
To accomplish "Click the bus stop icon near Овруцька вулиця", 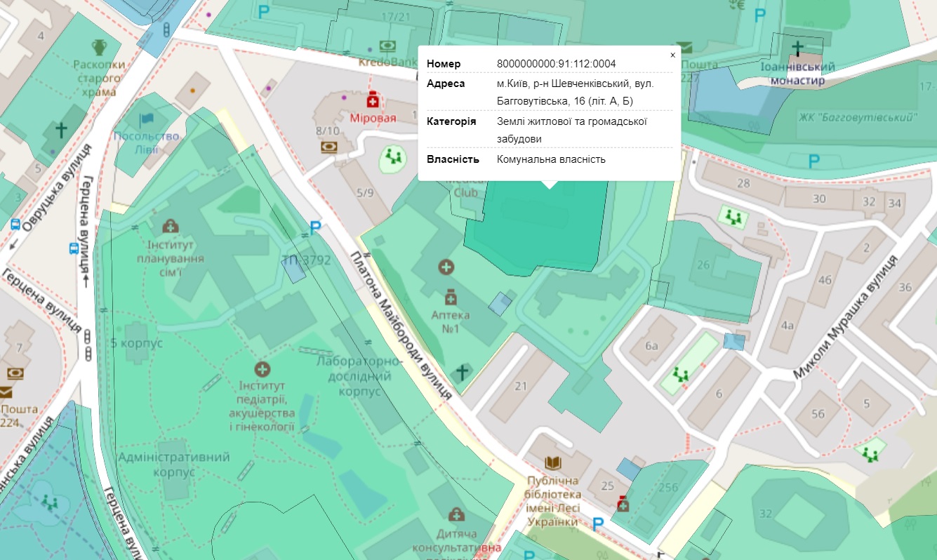I will [x=15, y=225].
